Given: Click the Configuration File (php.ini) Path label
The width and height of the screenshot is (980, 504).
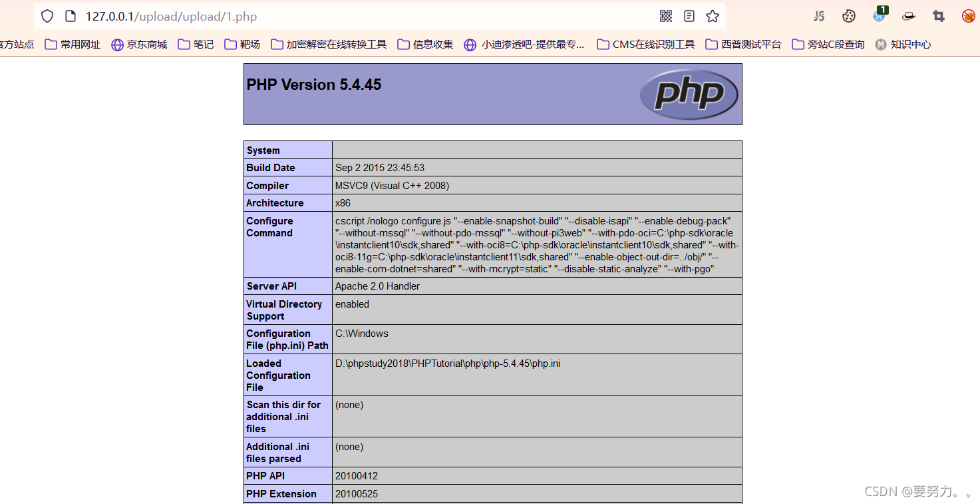Looking at the screenshot, I should pos(287,340).
